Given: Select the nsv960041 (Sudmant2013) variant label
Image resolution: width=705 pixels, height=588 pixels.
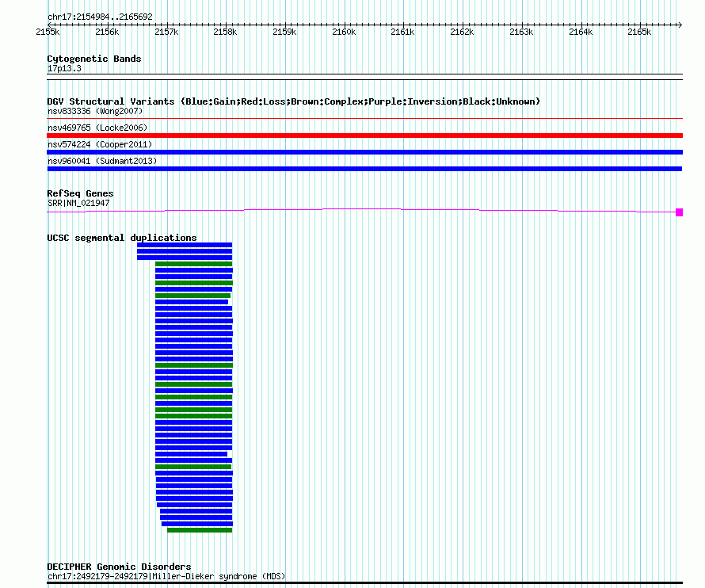Looking at the screenshot, I should point(102,161).
